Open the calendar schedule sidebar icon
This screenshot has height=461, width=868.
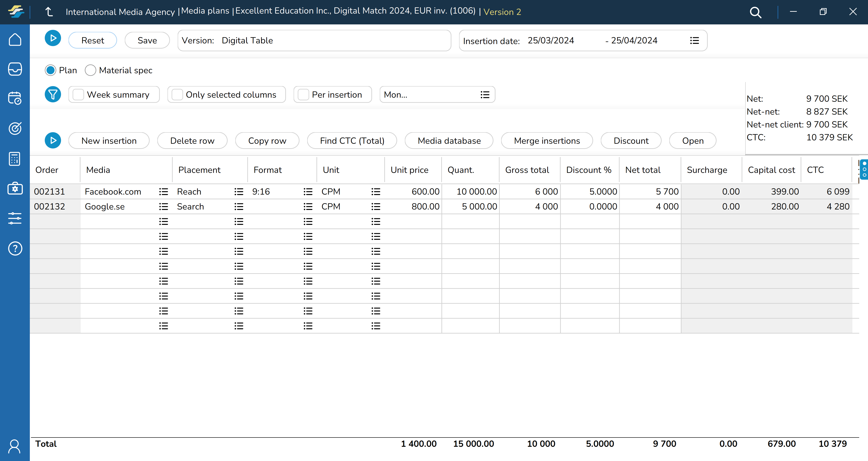(15, 98)
